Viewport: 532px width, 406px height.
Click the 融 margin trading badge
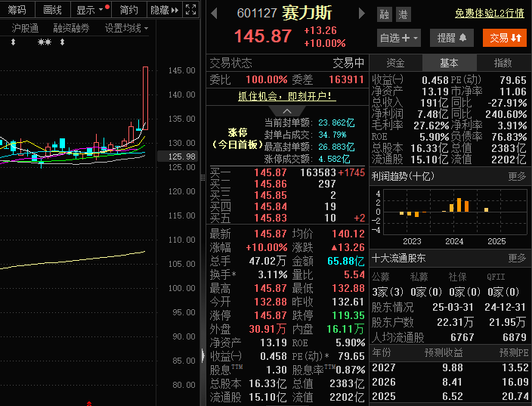tap(385, 14)
